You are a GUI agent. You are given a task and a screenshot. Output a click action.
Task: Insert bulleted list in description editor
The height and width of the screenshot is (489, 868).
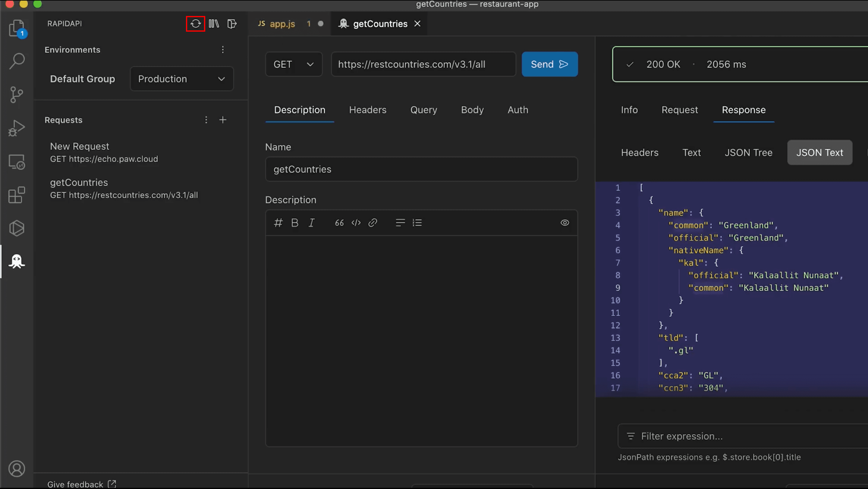point(400,223)
